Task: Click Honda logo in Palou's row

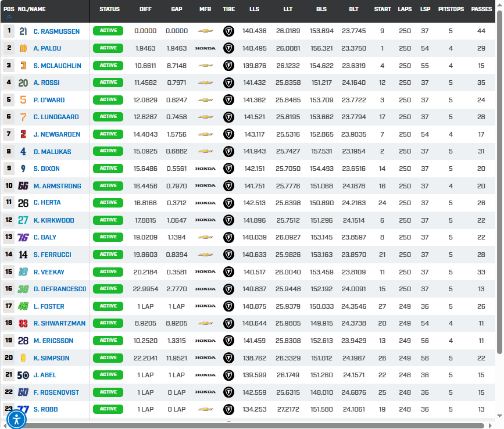Action: point(205,48)
